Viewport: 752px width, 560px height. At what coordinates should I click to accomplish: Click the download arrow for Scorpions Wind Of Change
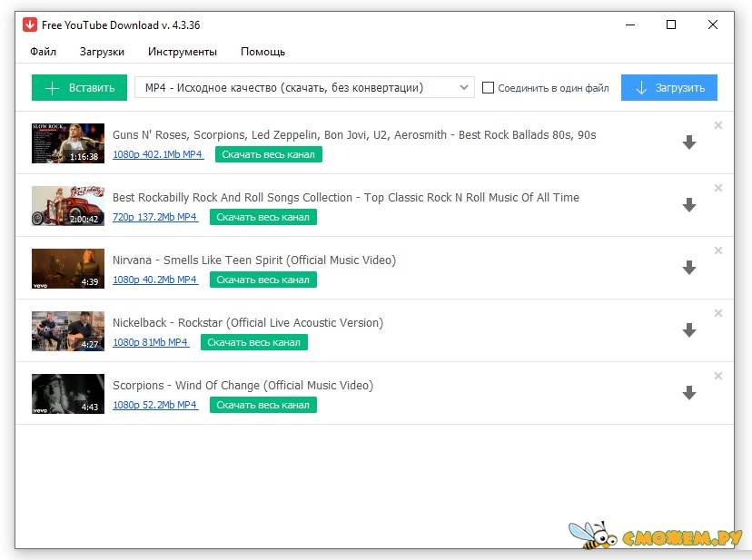689,393
